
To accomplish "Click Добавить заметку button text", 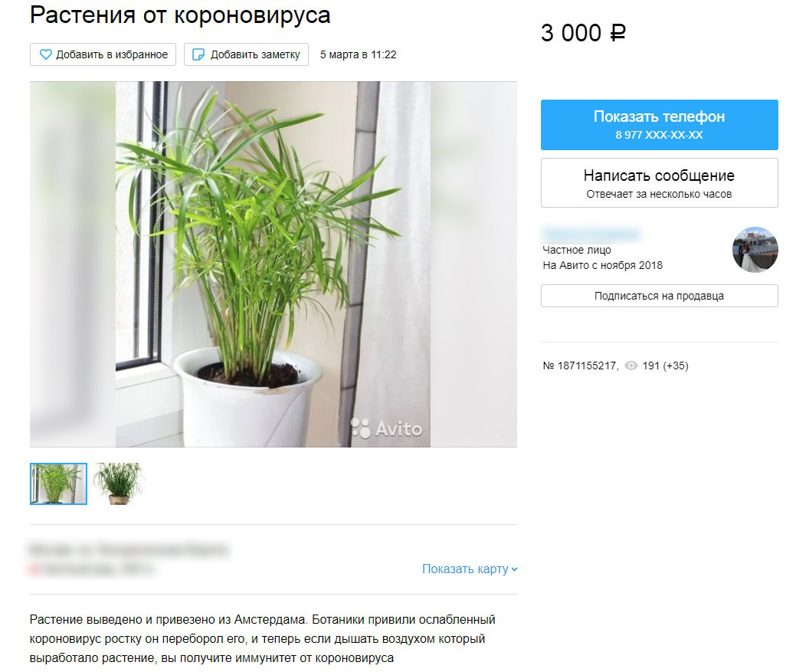I will (x=255, y=55).
